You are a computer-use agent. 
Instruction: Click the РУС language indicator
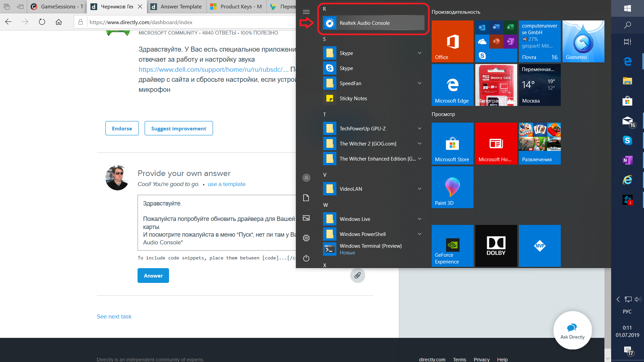coord(627,311)
